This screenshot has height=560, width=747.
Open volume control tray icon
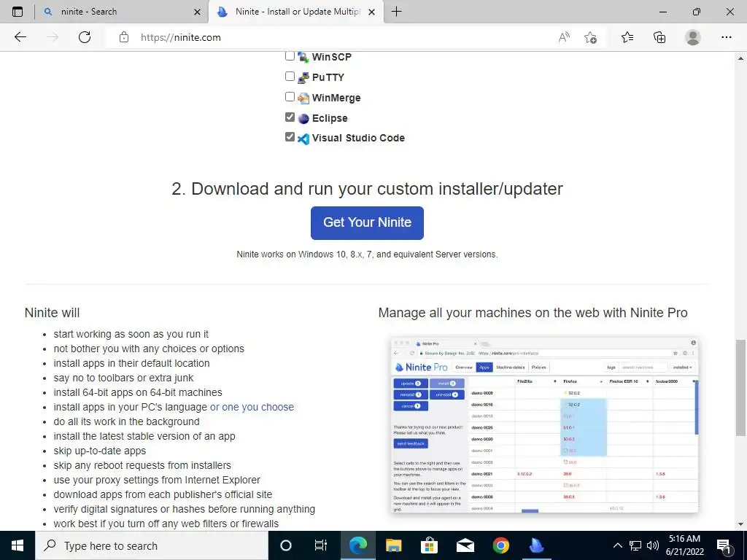click(653, 545)
